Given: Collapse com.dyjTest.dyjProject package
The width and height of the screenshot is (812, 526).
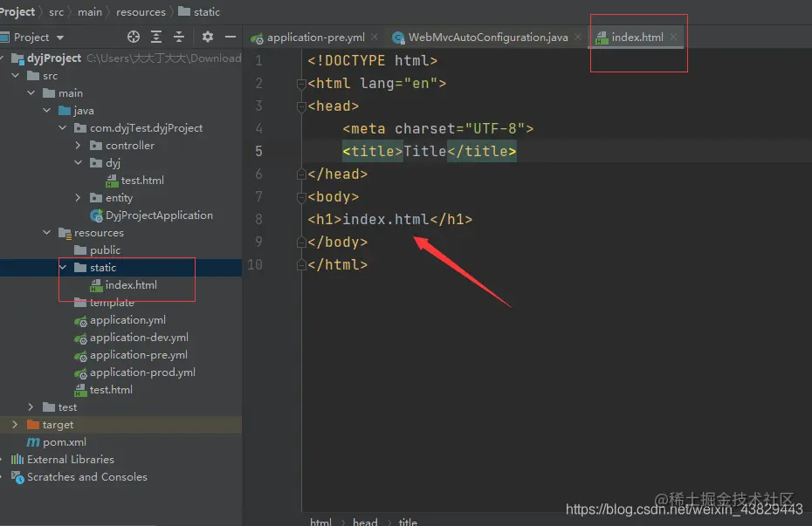Looking at the screenshot, I should click(x=63, y=127).
